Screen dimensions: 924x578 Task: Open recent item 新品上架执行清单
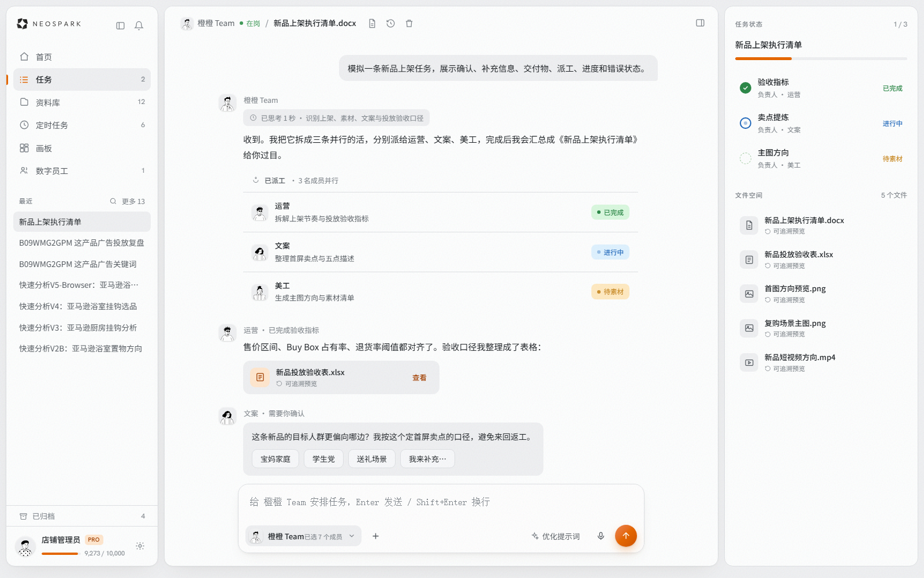82,222
